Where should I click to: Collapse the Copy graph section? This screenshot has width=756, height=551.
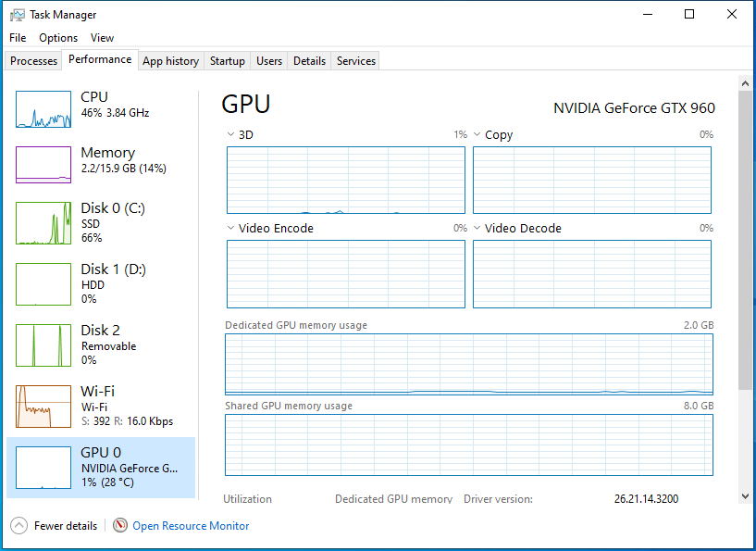(477, 134)
